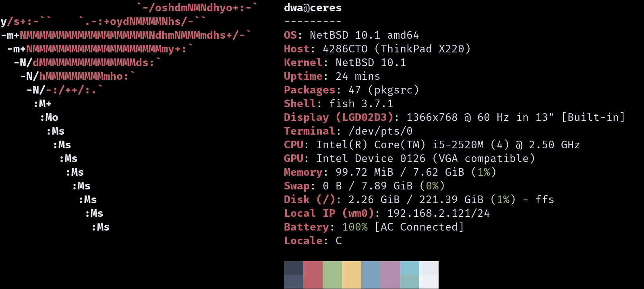
Task: Select the Display (LGD02D3) resolution line
Action: (454, 118)
